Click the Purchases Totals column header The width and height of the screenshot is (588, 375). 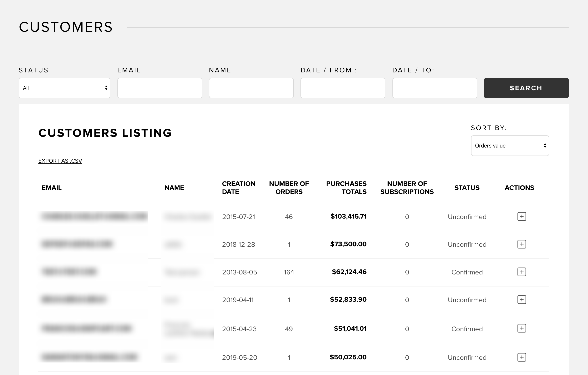[346, 187]
